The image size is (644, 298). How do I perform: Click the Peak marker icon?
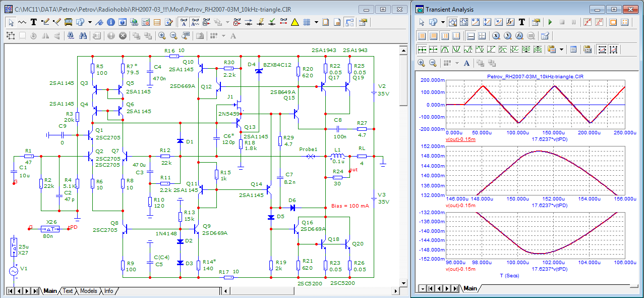pos(445,49)
